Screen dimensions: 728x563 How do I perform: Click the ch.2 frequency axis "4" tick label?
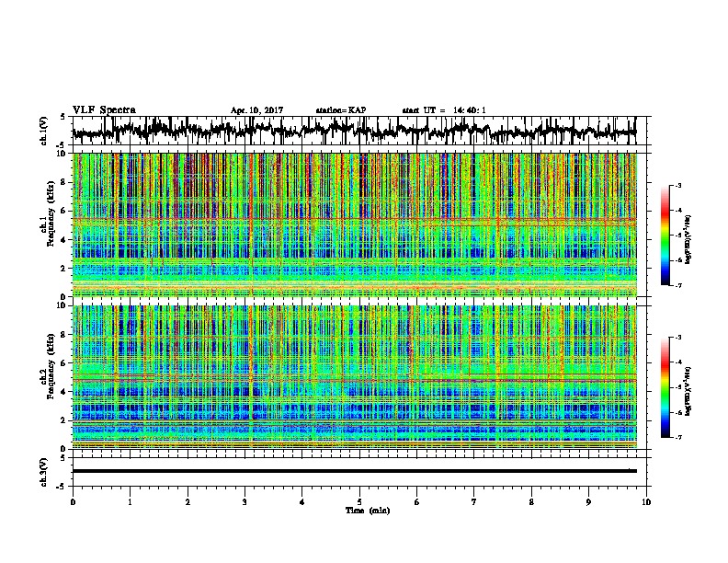click(x=64, y=392)
